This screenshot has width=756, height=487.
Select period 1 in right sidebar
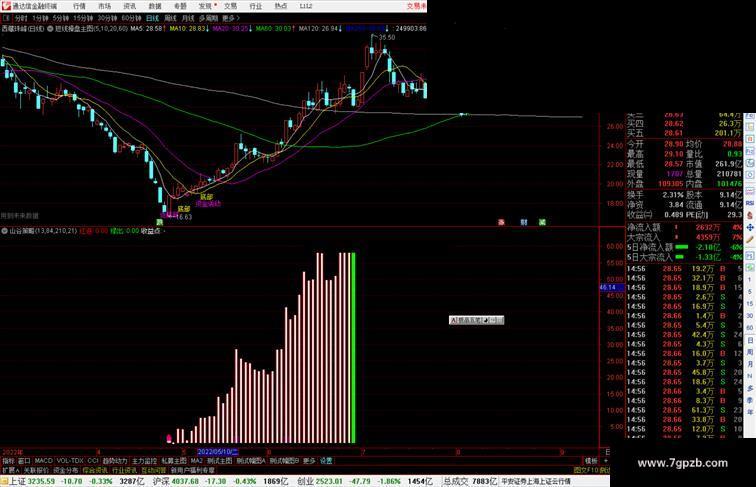750,280
